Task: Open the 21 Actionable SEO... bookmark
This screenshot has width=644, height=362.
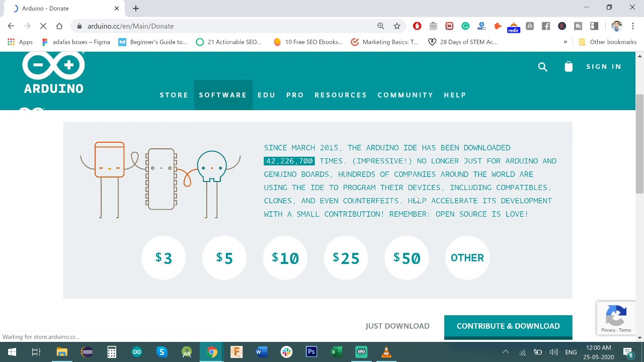Action: pyautogui.click(x=229, y=42)
